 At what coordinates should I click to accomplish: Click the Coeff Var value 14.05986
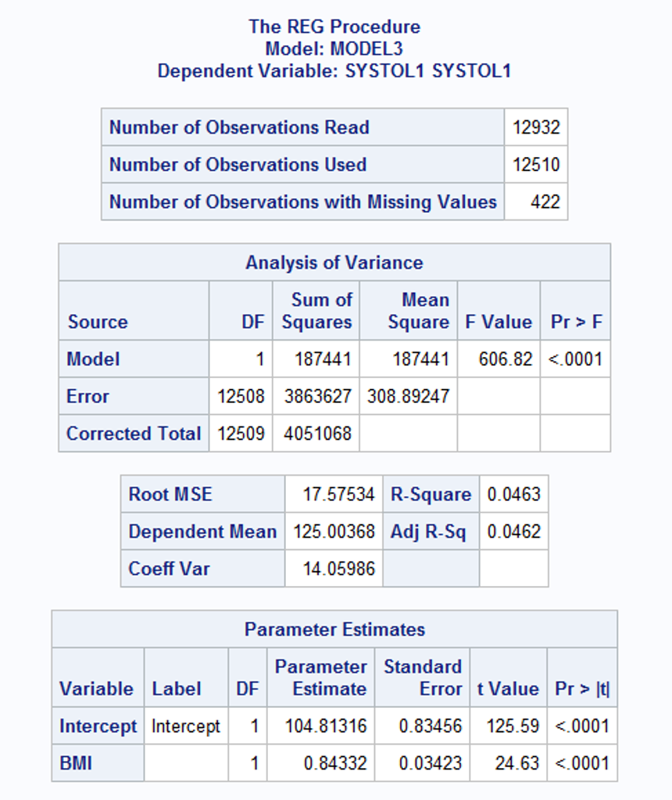[339, 569]
